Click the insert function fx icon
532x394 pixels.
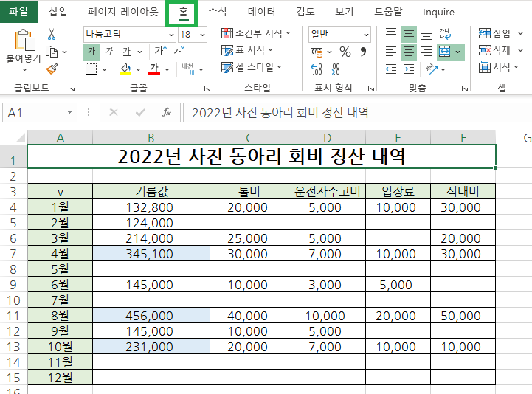(166, 112)
